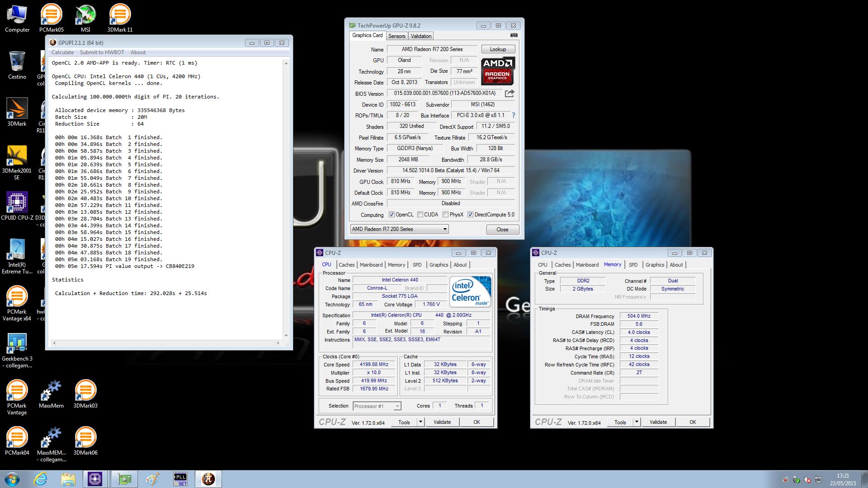Open the Tools dropdown arrow in CPU-Z CPU window
The height and width of the screenshot is (488, 868).
point(420,422)
